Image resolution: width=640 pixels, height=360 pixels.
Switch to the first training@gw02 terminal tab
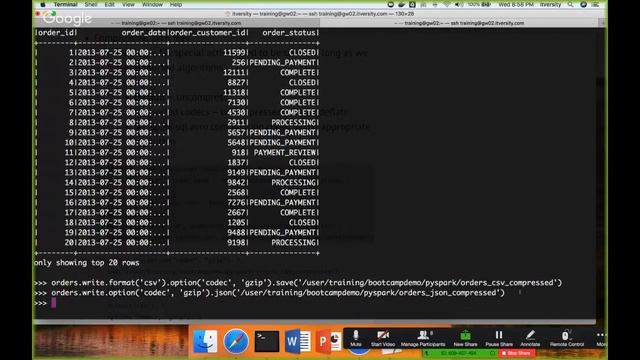point(176,23)
